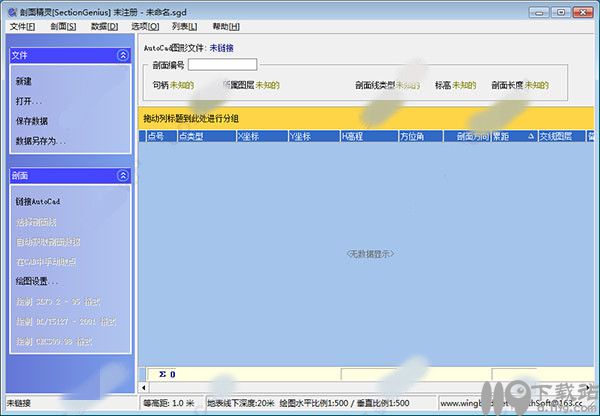
Task: Close the SectionGenius window
Action: tap(582, 13)
